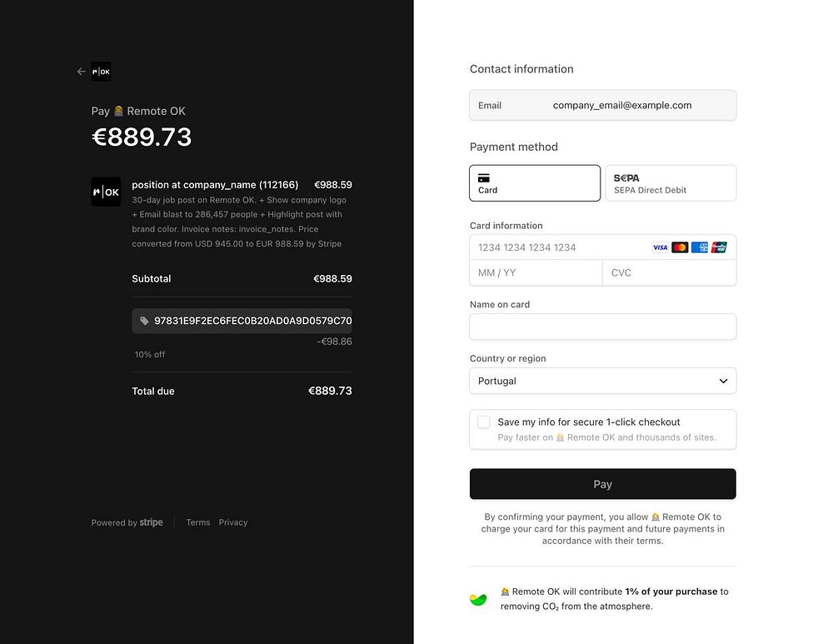
Task: Click the American Express icon
Action: click(x=700, y=247)
